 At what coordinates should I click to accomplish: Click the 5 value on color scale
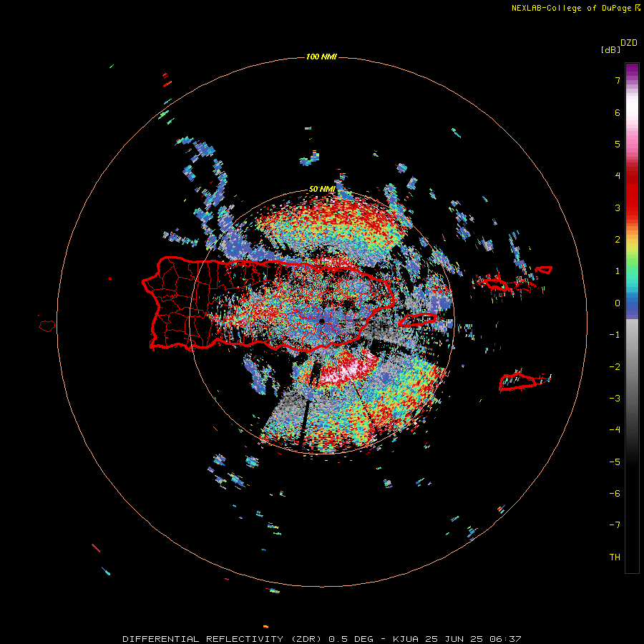point(618,144)
